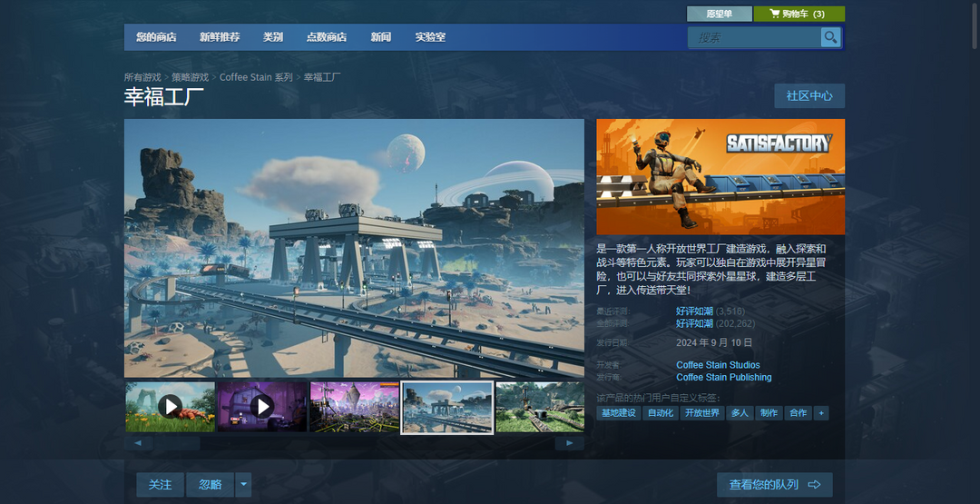Screen dimensions: 980x504
Task: Follow the Coffee Stain 系列 breadcrumb
Action: pos(256,77)
